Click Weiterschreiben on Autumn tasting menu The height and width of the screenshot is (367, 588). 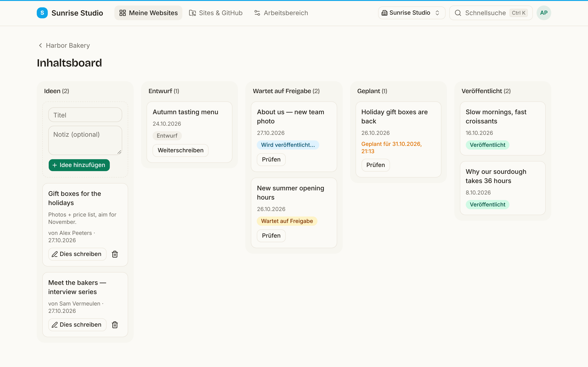click(x=180, y=150)
